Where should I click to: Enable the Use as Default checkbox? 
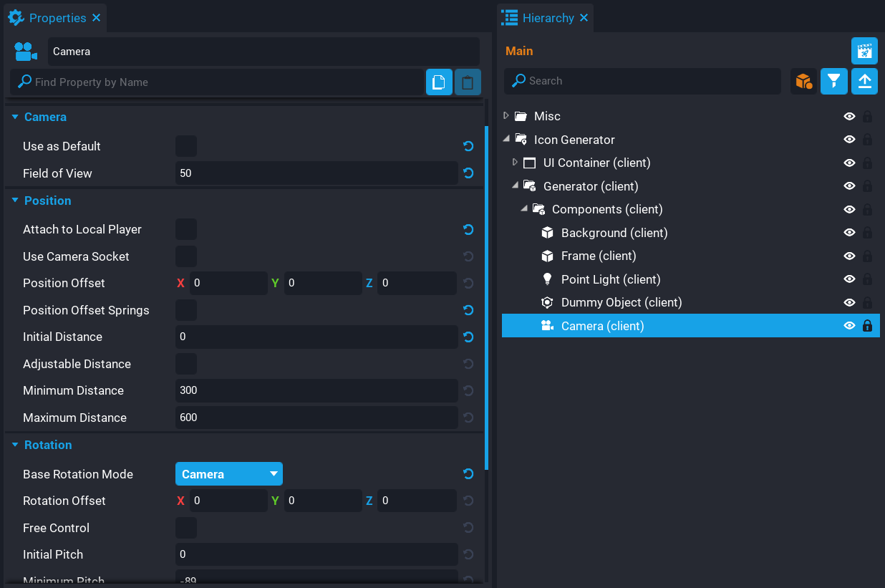(x=186, y=146)
